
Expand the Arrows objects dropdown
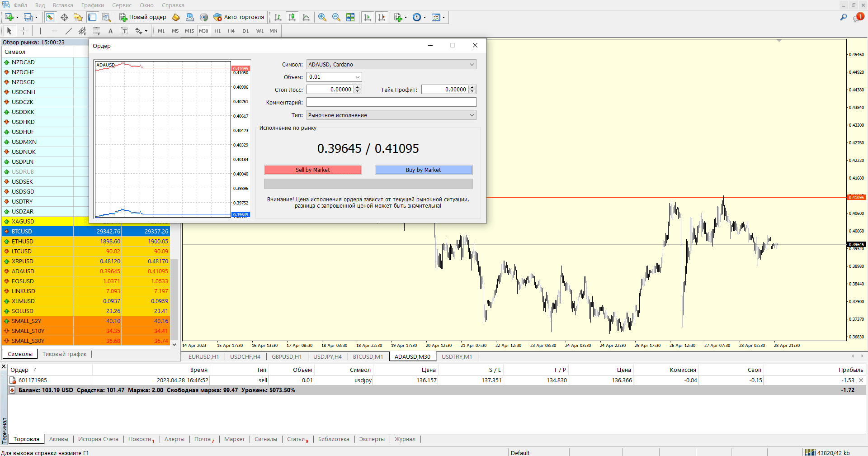(x=146, y=31)
